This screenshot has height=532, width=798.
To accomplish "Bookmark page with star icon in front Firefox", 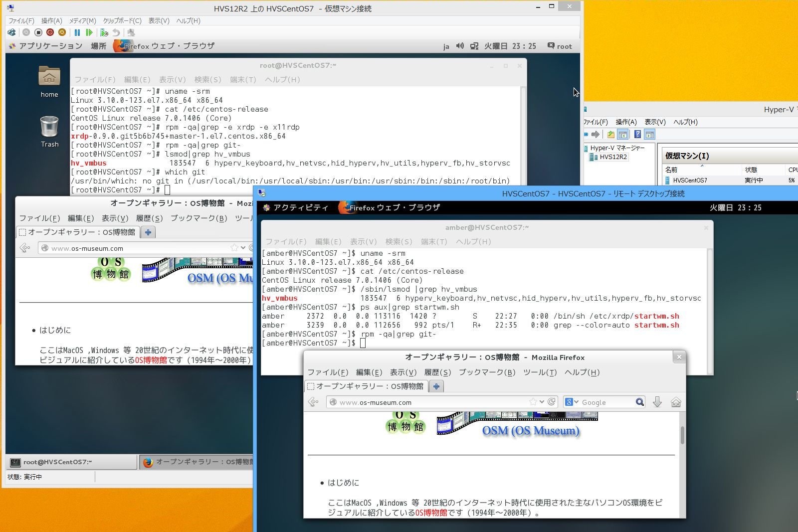I will [533, 402].
